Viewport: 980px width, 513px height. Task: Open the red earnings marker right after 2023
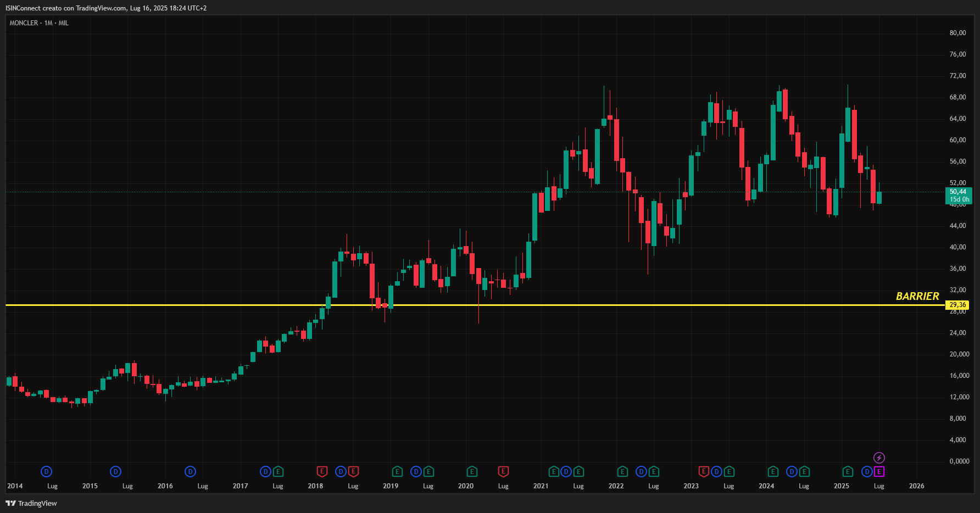704,471
